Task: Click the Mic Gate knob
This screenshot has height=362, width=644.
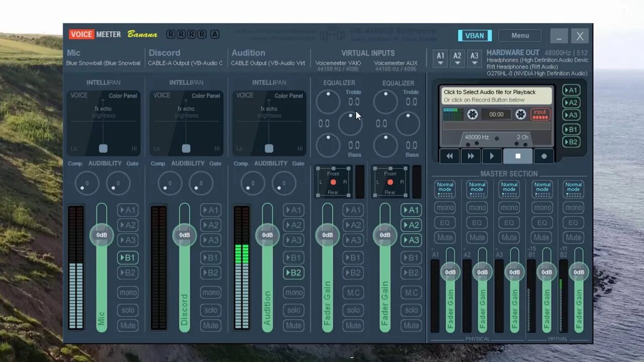Action: 118,184
